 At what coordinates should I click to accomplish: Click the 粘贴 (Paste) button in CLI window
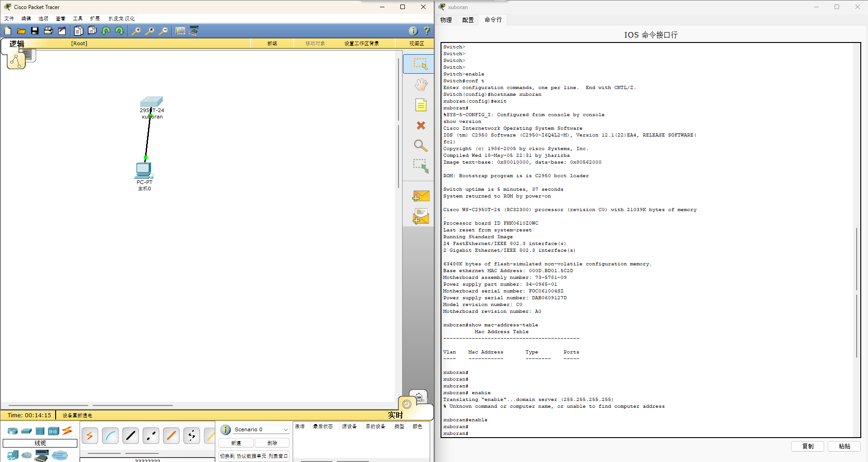click(x=844, y=446)
